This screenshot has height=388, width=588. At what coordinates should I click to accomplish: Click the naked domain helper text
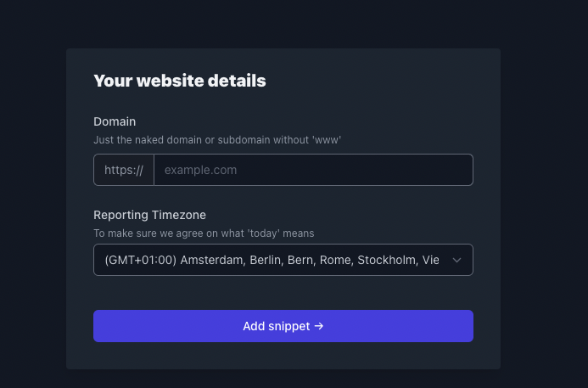coord(217,140)
